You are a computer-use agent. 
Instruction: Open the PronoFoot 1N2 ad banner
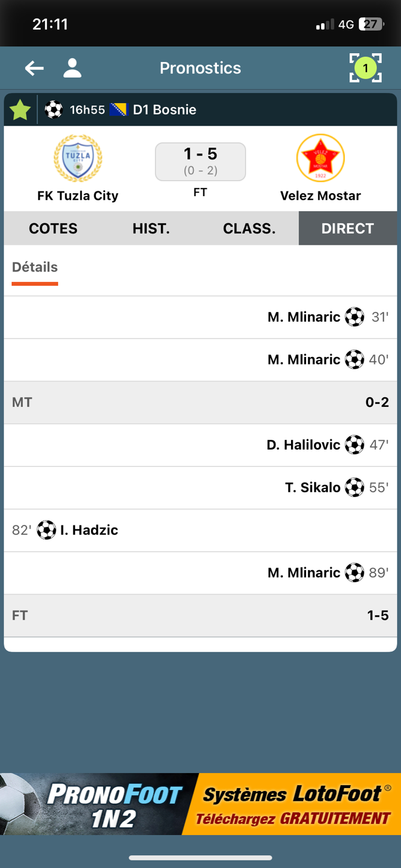click(x=200, y=804)
